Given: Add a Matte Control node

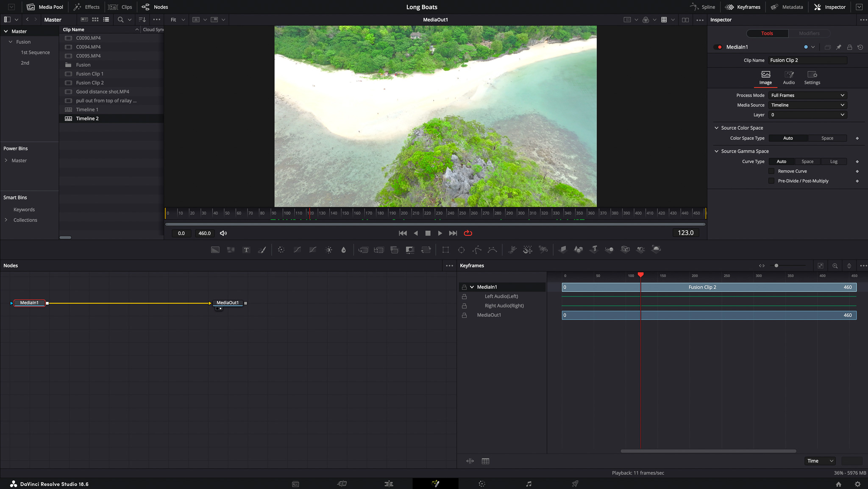Looking at the screenshot, I should click(410, 250).
